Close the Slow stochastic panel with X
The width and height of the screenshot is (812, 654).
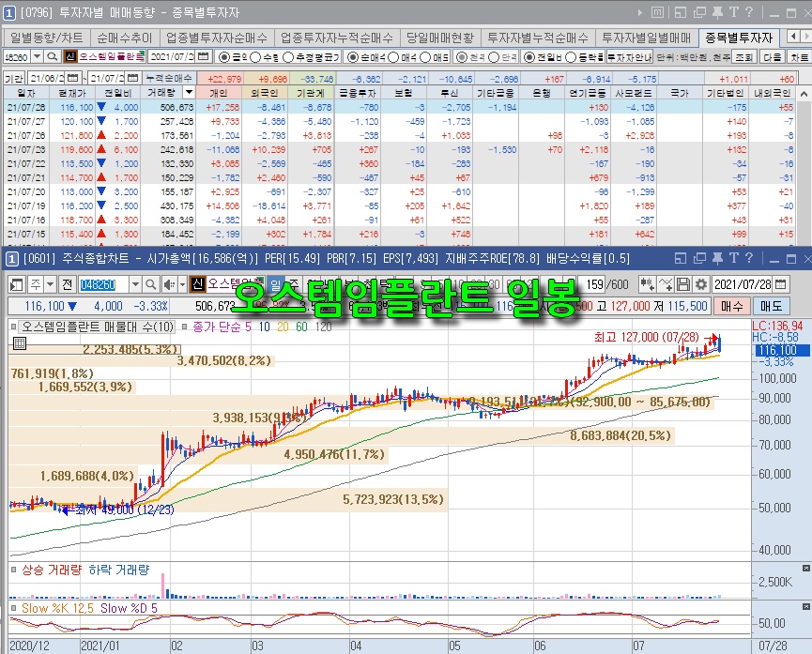coord(805,606)
